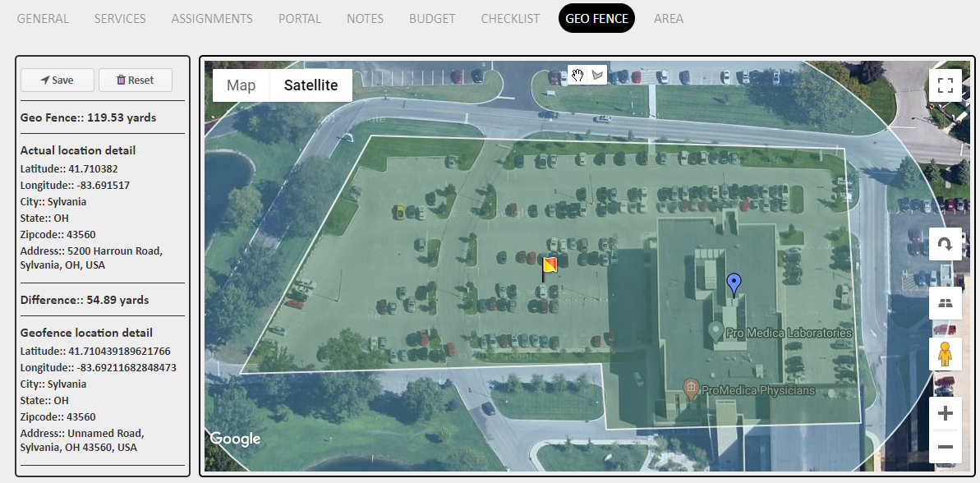Screen dimensions: 980x483
Task: Click the Save button
Action: click(57, 80)
